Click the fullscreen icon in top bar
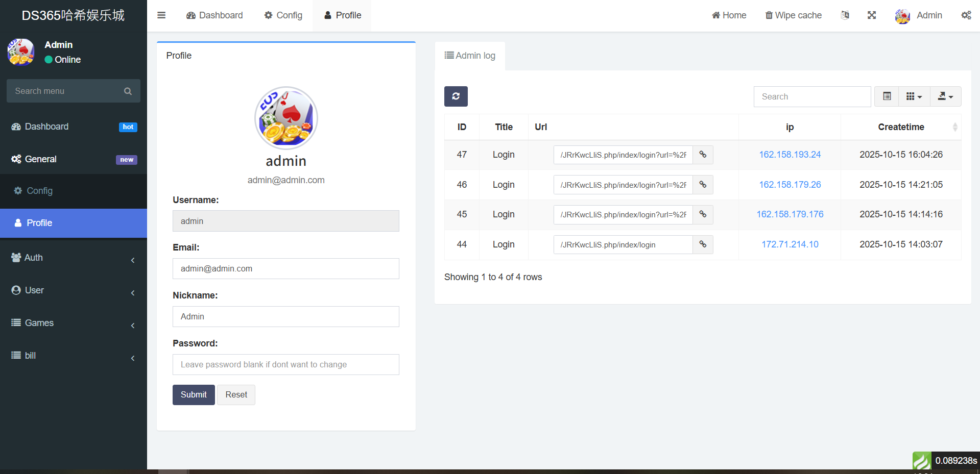 click(872, 15)
